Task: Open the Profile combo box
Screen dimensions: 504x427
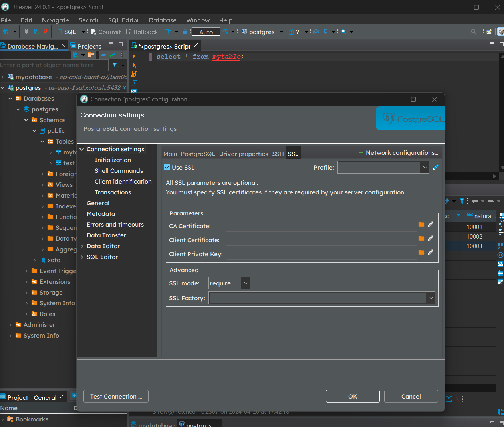Action: 383,168
